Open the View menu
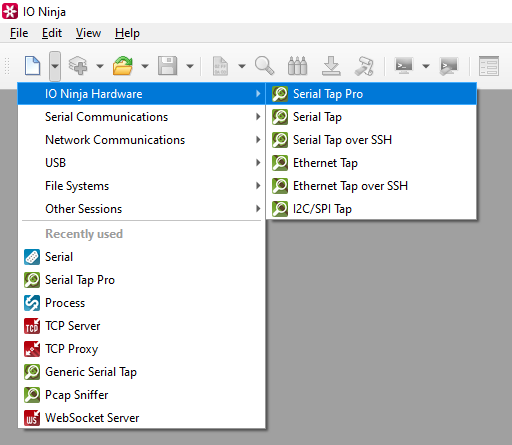This screenshot has height=445, width=512. (x=88, y=33)
